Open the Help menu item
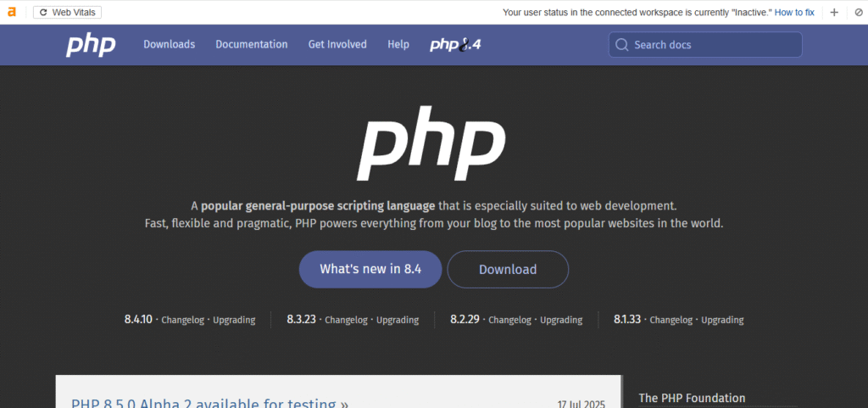 [x=398, y=44]
